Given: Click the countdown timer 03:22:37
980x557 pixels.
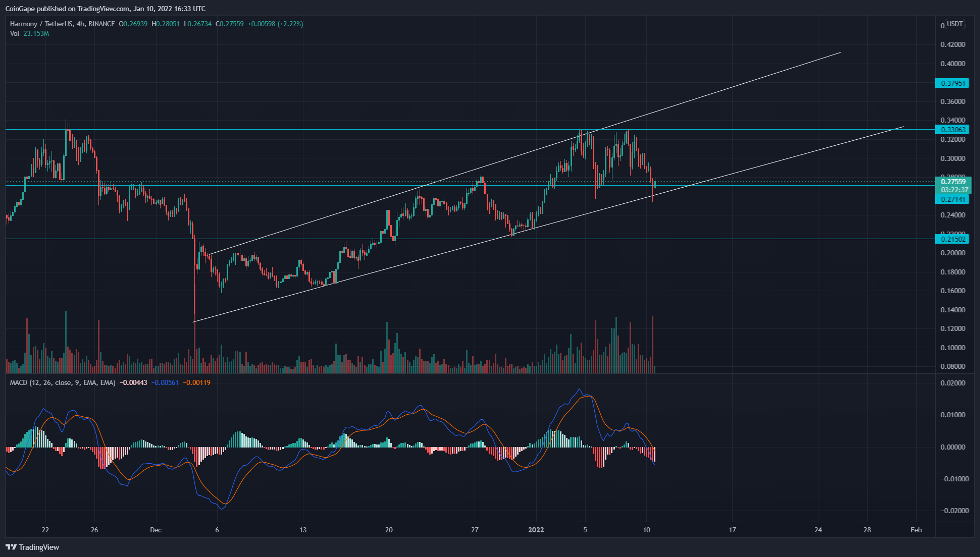Looking at the screenshot, I should [x=954, y=190].
